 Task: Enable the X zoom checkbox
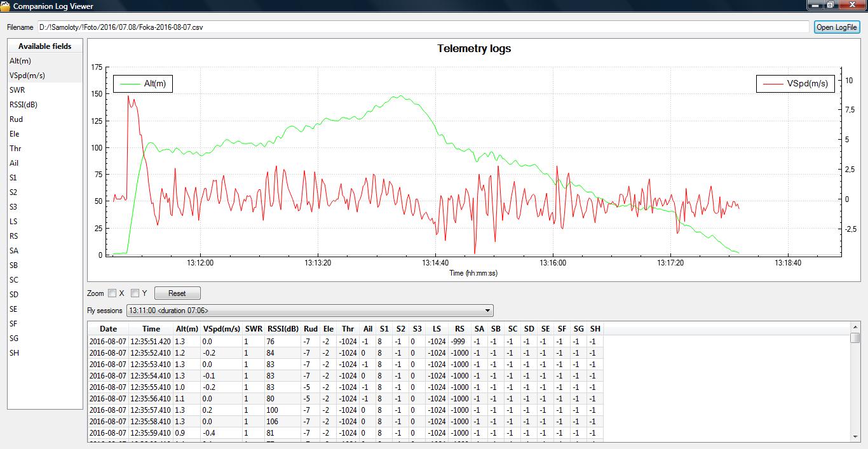(112, 293)
